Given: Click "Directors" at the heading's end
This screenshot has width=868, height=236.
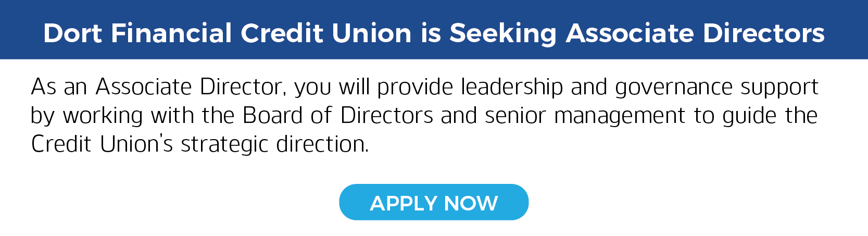Looking at the screenshot, I should click(x=763, y=33).
